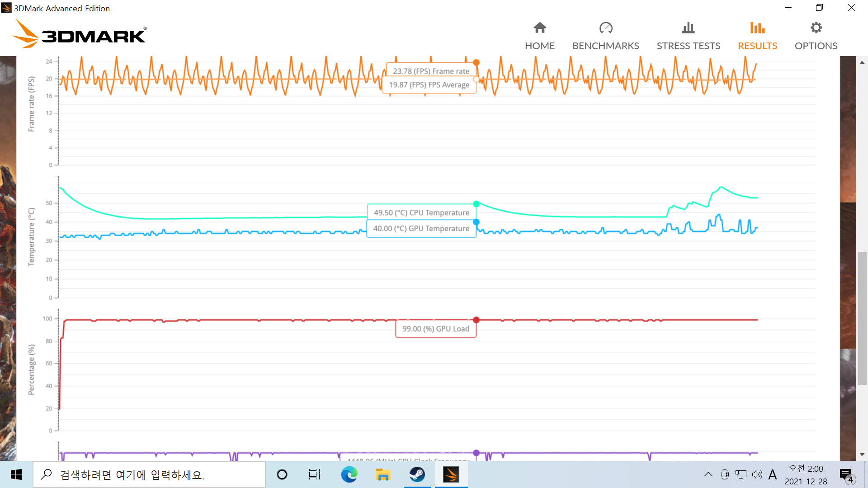Open Microsoft Edge from taskbar

tap(349, 474)
